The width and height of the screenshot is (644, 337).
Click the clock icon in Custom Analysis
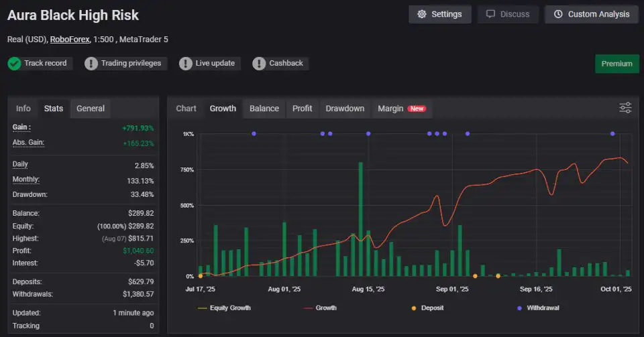[558, 14]
